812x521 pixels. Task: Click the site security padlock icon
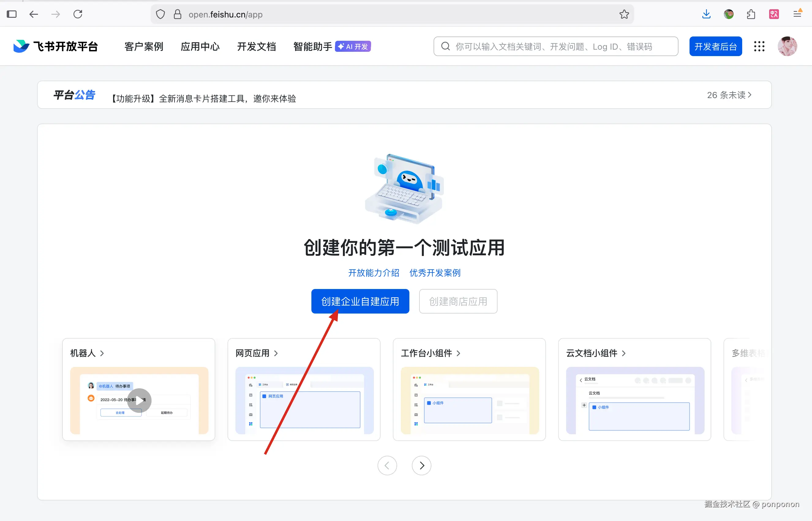[177, 14]
